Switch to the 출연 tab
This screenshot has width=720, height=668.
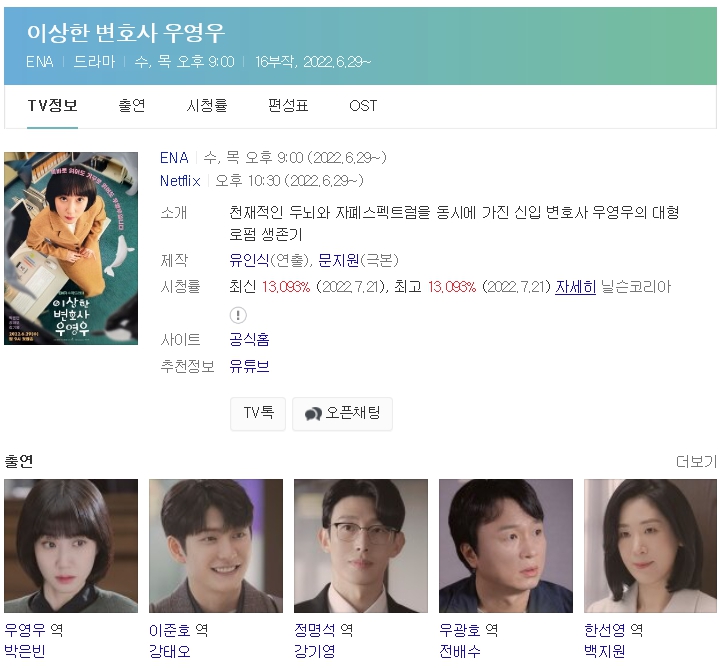(132, 106)
